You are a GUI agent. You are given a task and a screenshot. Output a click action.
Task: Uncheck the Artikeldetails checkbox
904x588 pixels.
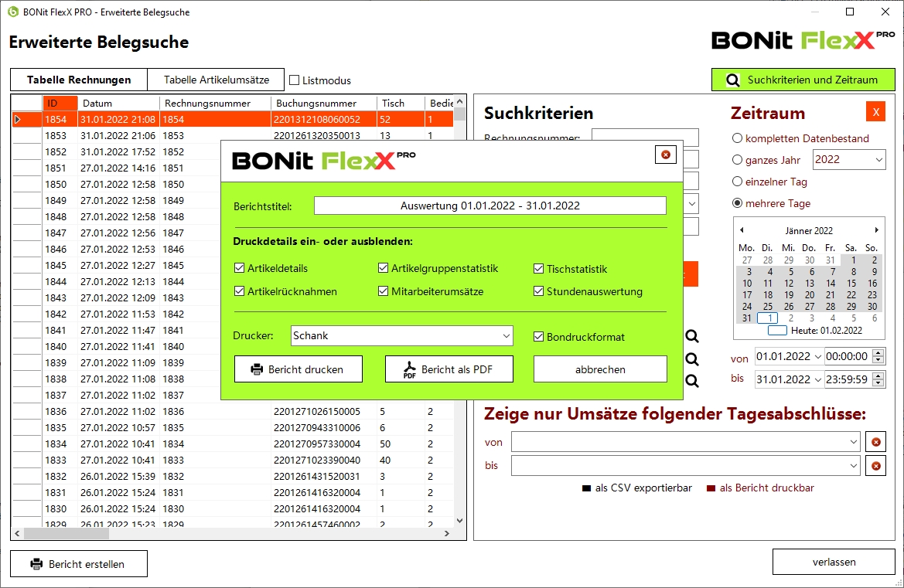coord(239,269)
